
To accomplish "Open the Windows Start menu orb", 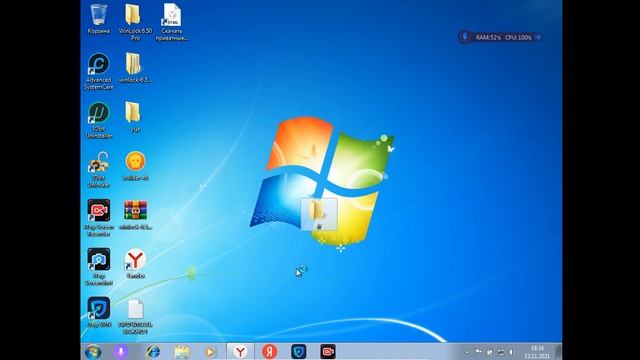I will (x=93, y=351).
